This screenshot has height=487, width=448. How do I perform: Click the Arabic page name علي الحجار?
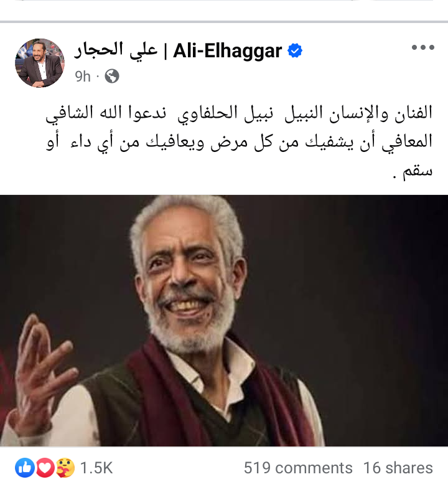(116, 50)
